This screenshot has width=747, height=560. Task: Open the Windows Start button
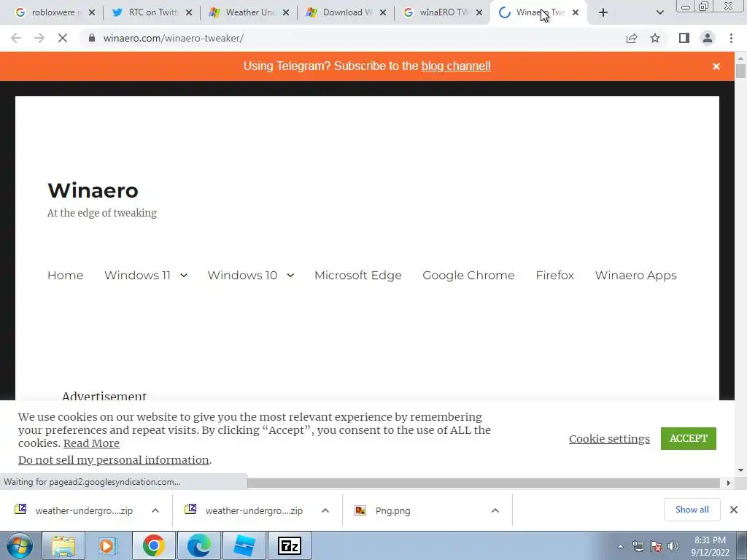pos(18,545)
